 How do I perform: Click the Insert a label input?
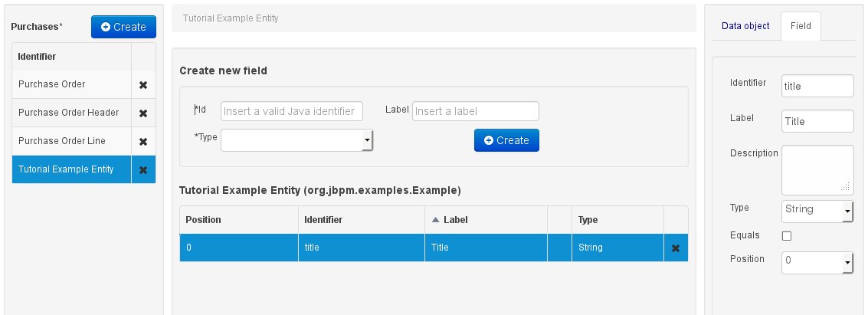pos(476,111)
